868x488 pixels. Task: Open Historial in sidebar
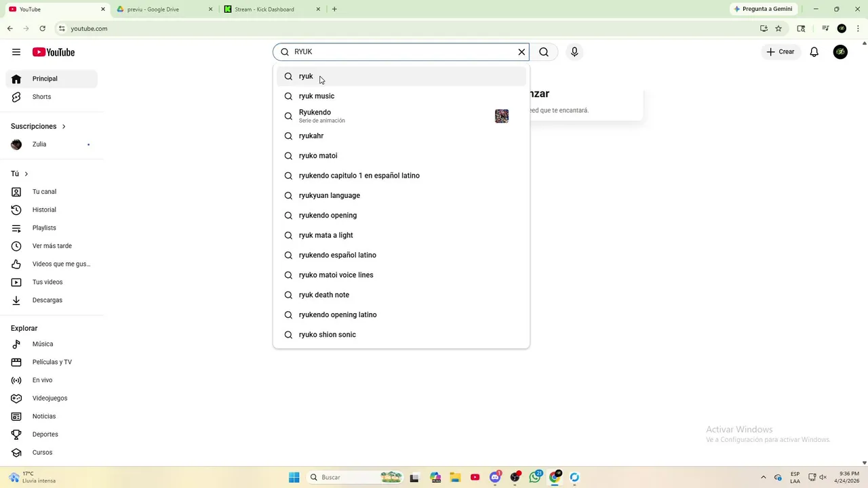[x=52, y=210]
